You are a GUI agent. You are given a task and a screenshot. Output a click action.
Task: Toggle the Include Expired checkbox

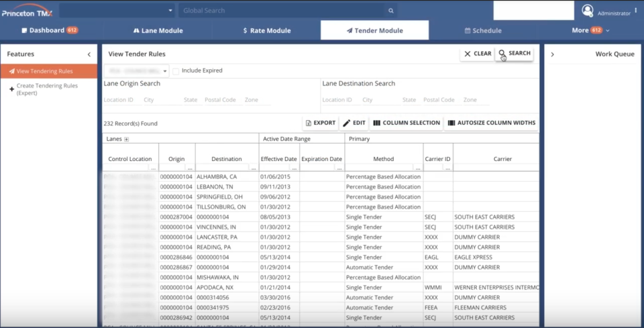[176, 71]
